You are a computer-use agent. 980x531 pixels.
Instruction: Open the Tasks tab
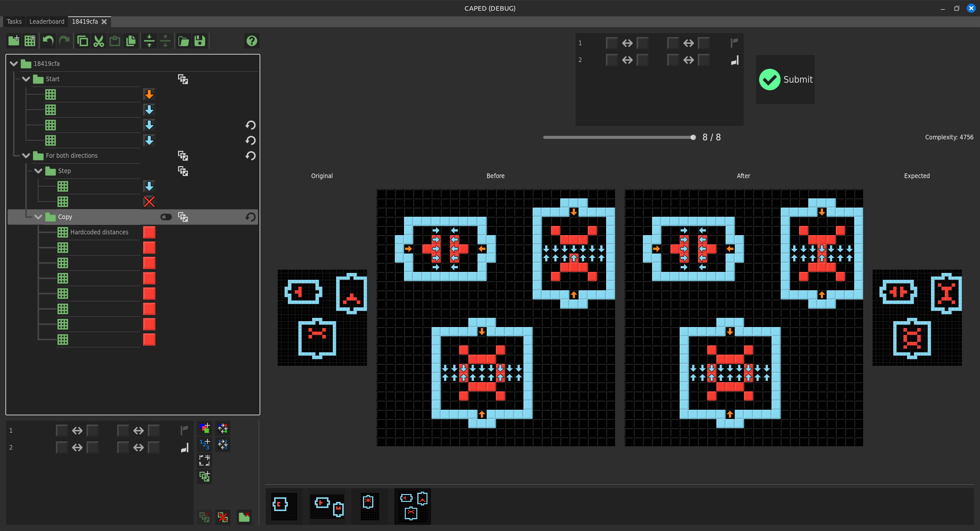[14, 21]
